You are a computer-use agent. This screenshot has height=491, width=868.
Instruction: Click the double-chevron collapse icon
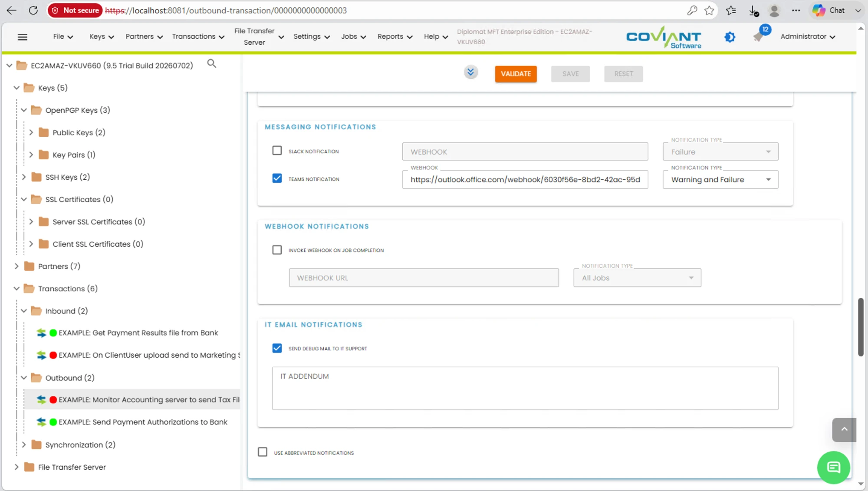tap(470, 72)
